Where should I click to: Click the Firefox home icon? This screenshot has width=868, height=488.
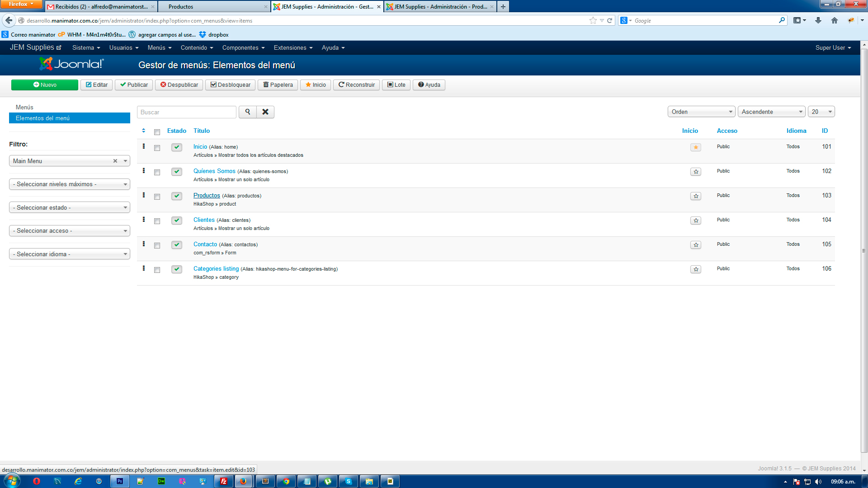[x=835, y=20]
